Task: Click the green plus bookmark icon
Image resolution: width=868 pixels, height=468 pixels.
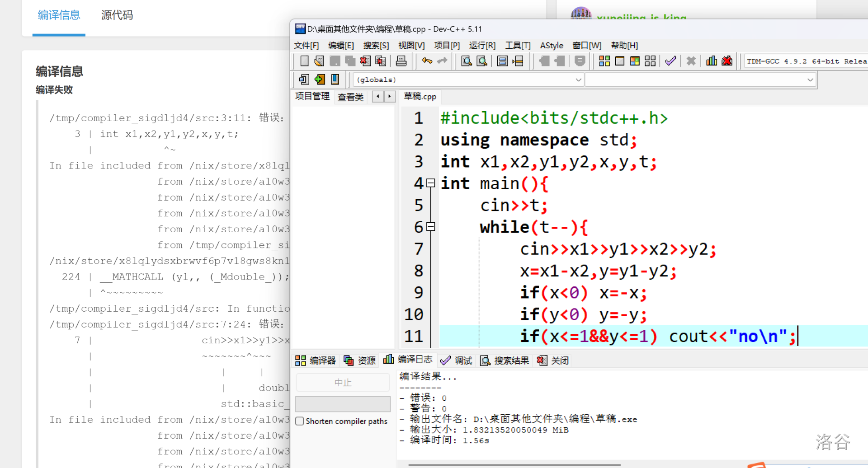Action: [320, 80]
